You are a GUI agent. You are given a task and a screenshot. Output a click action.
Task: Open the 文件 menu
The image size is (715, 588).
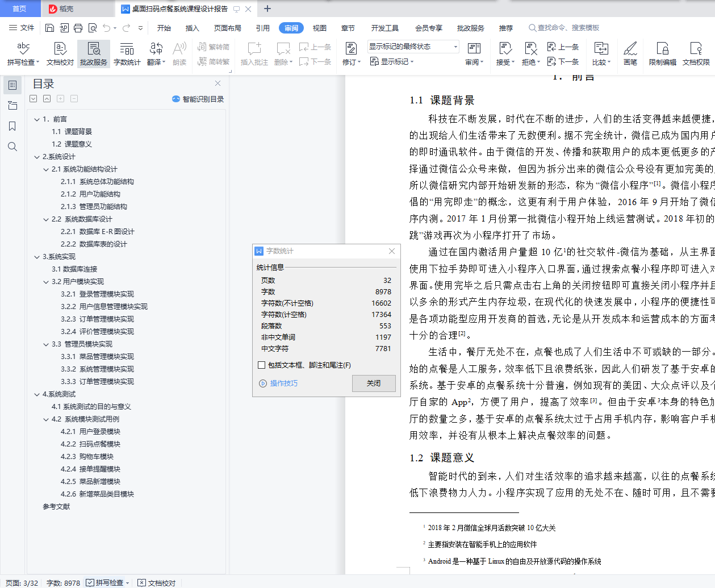click(22, 28)
